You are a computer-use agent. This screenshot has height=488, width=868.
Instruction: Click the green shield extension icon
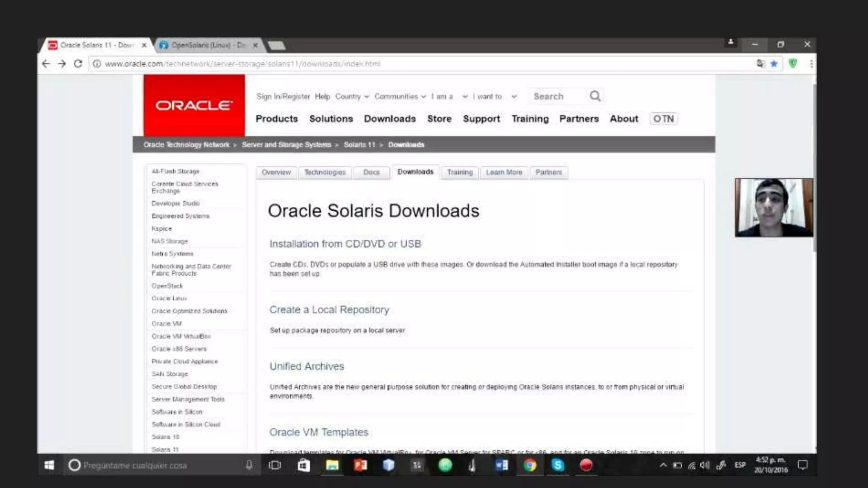point(793,64)
